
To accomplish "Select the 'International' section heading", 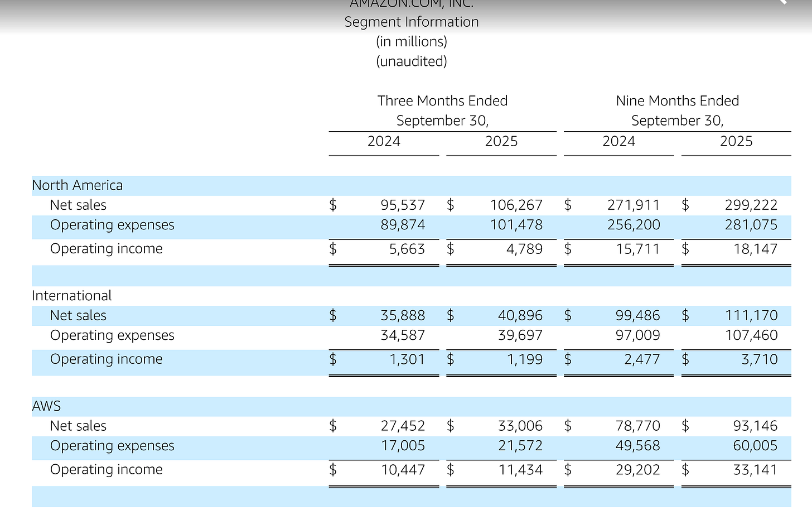I will 72,296.
